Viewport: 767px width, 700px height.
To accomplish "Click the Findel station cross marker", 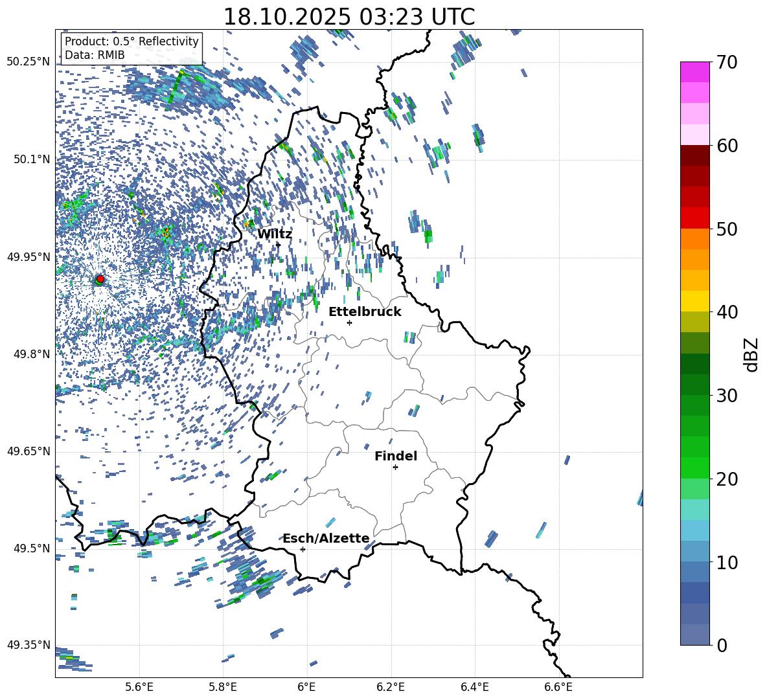I will (395, 467).
